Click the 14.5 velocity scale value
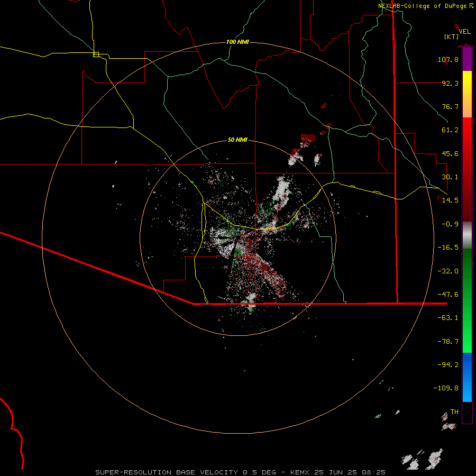Image resolution: width=476 pixels, height=476 pixels. [x=450, y=200]
